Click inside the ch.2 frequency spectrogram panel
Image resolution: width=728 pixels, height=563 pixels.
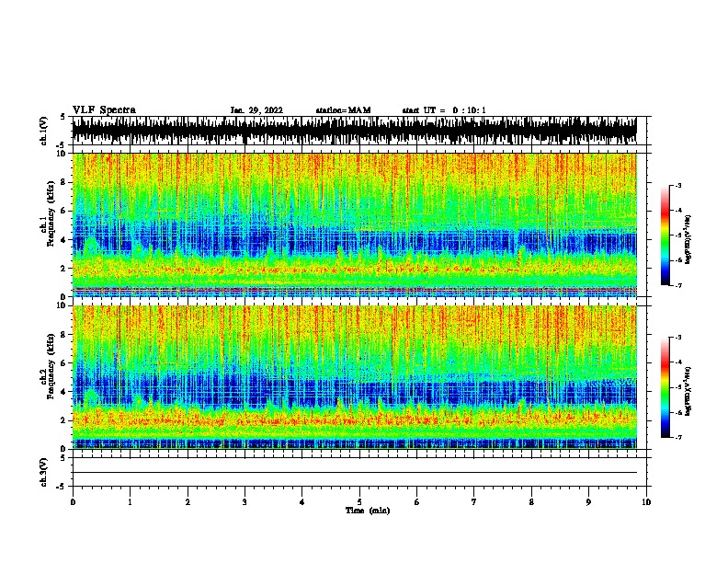[355, 377]
